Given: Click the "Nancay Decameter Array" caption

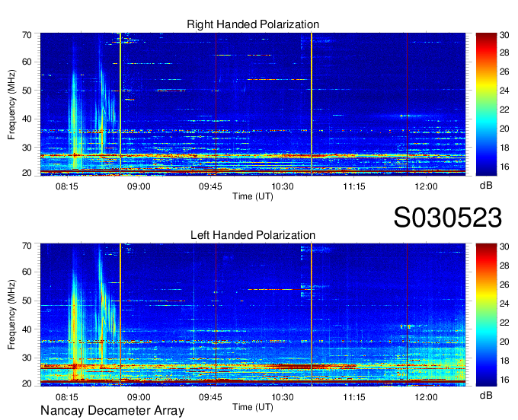Looking at the screenshot, I should click(112, 411).
